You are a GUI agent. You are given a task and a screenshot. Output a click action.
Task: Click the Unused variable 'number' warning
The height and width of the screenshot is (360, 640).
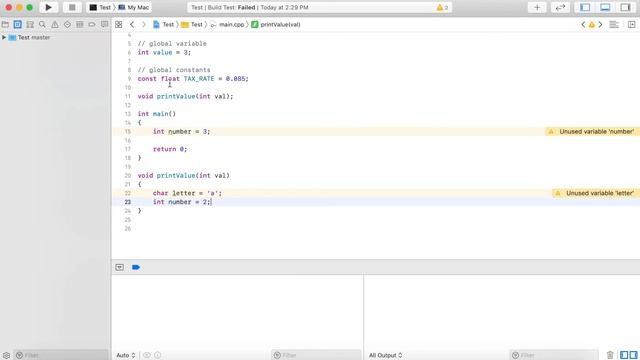[592, 131]
